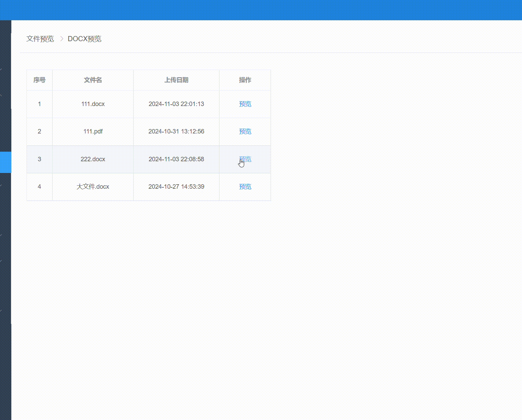Click the 文件名 column header
This screenshot has width=522, height=420.
93,80
